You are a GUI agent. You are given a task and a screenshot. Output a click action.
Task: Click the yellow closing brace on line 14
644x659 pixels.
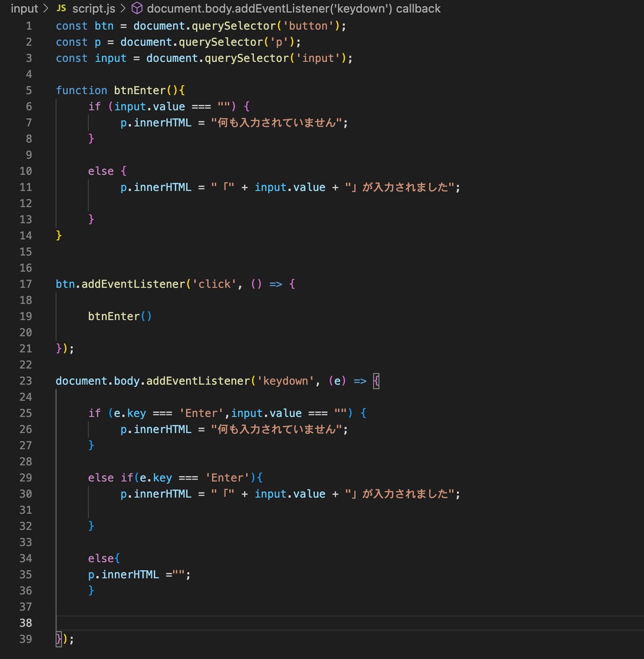tap(59, 235)
